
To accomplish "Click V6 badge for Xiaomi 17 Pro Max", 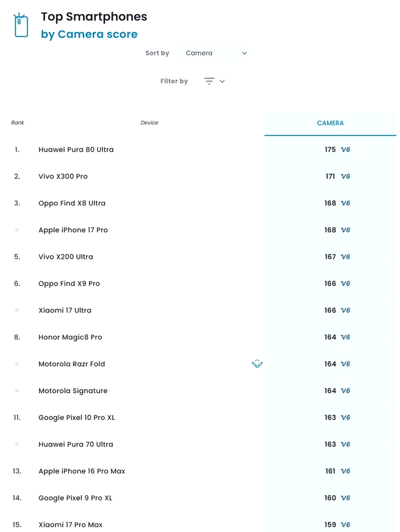I will tap(345, 525).
